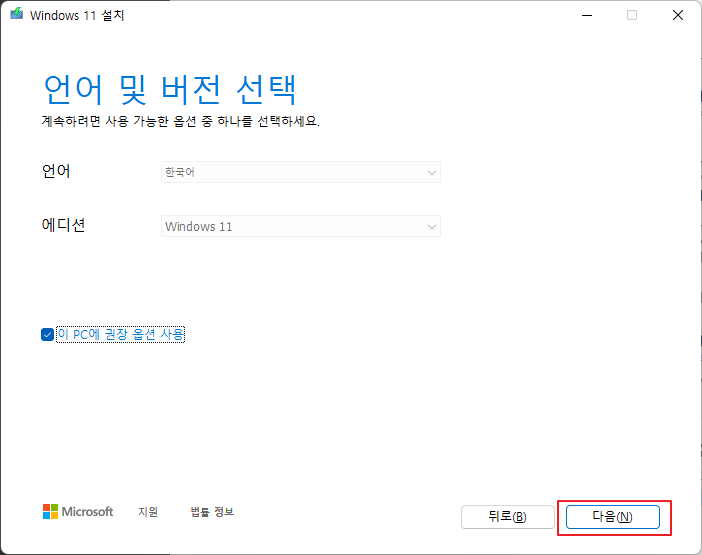The width and height of the screenshot is (702, 555).
Task: Open the 법률 정보 link
Action: [212, 512]
